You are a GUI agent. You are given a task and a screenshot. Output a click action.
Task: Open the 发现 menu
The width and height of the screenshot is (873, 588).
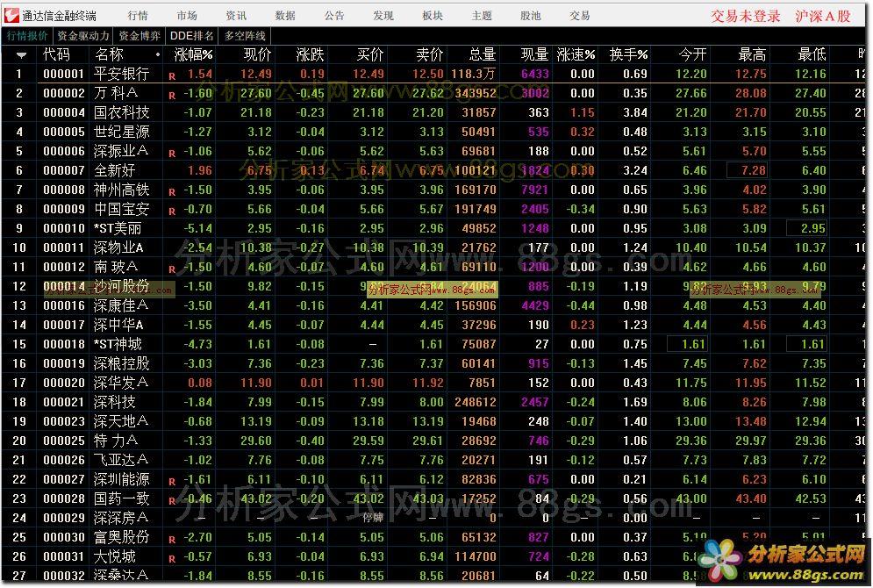point(383,16)
